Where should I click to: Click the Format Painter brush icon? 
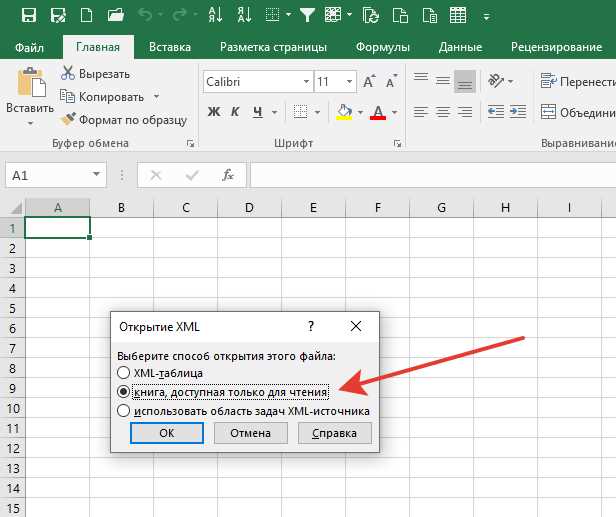(68, 119)
